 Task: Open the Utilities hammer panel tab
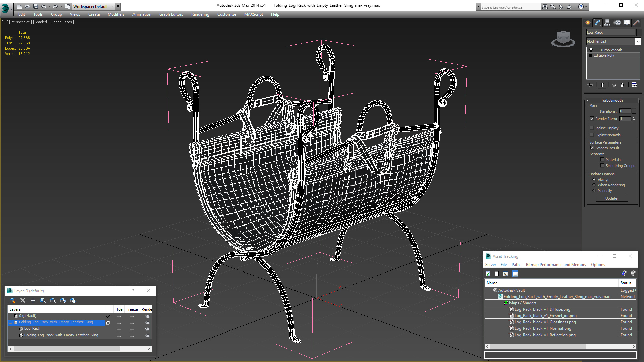[636, 23]
